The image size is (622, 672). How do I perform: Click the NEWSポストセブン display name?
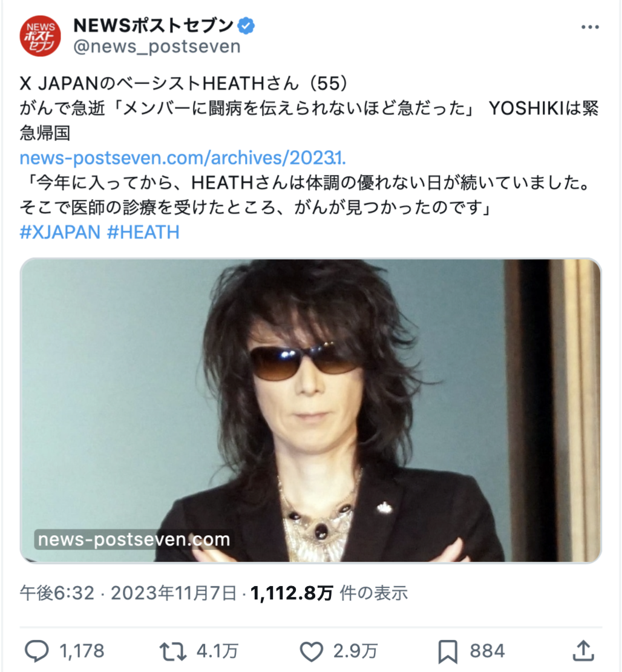153,25
